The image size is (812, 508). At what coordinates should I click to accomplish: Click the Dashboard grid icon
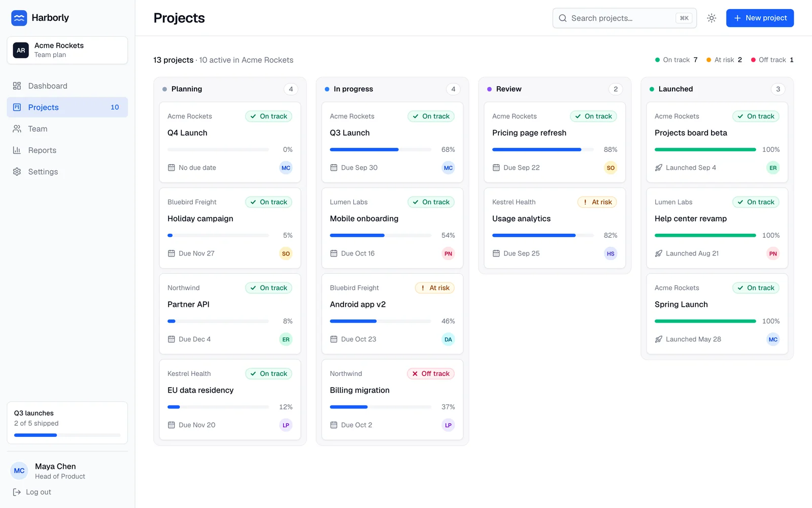(x=17, y=86)
